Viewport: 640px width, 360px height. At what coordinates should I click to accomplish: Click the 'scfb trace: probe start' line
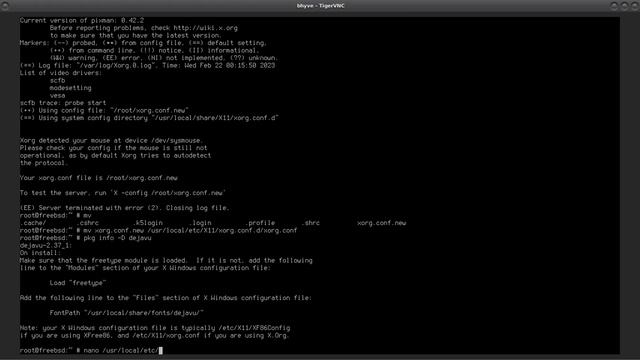tap(63, 103)
